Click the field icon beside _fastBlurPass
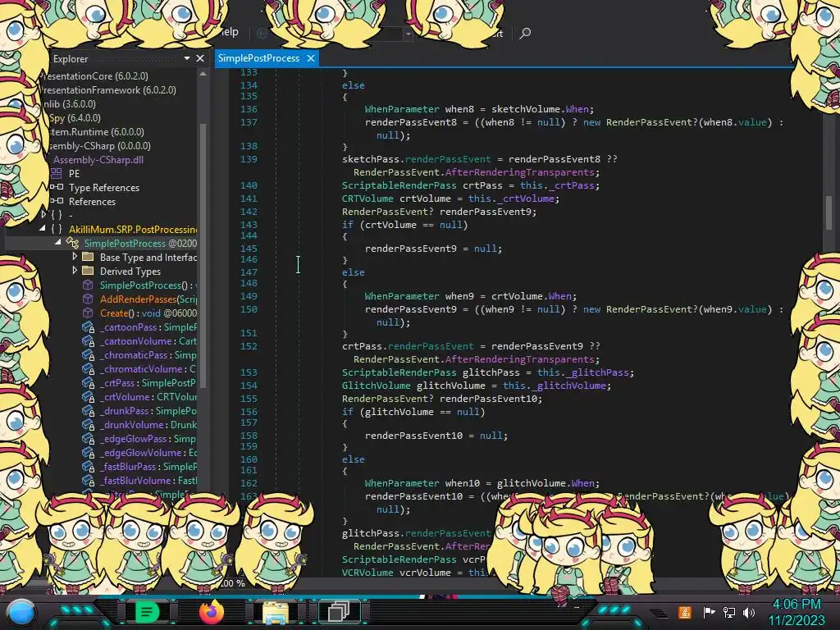The width and height of the screenshot is (840, 630). point(89,467)
